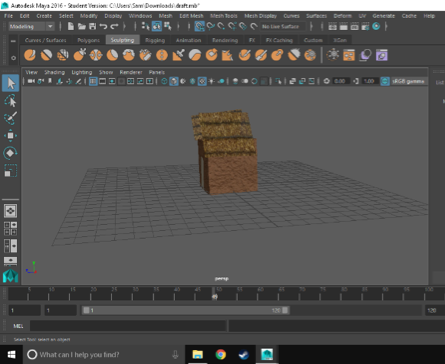Toggle Textured display in the viewport toolbar
Screen dimensions: 445x364
click(x=202, y=81)
